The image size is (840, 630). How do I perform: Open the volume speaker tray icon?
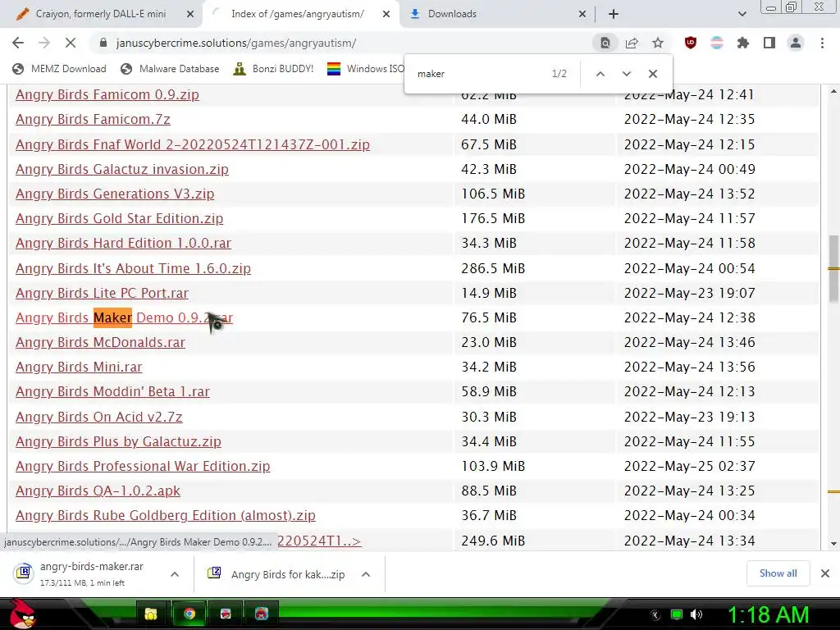696,614
